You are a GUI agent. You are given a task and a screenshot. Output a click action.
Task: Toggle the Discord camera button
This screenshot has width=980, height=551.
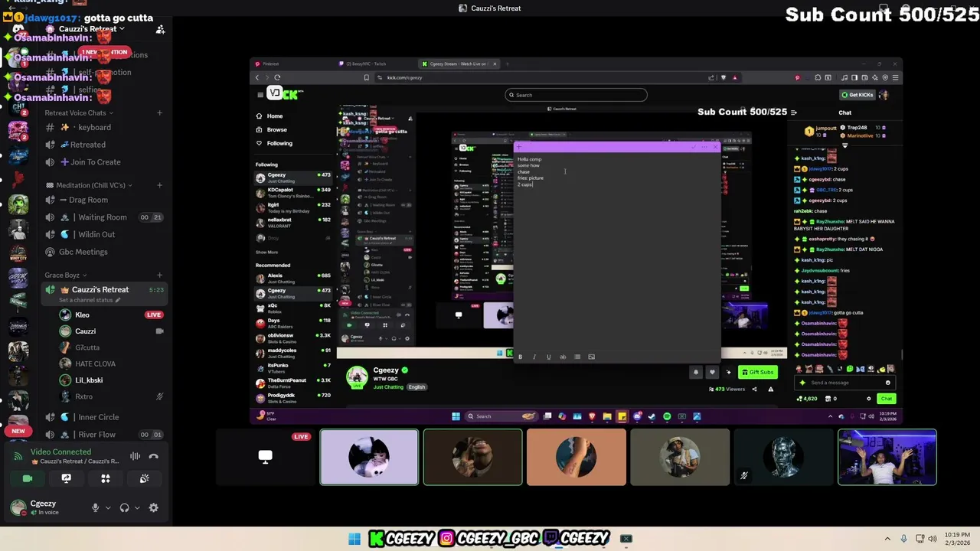(x=28, y=478)
